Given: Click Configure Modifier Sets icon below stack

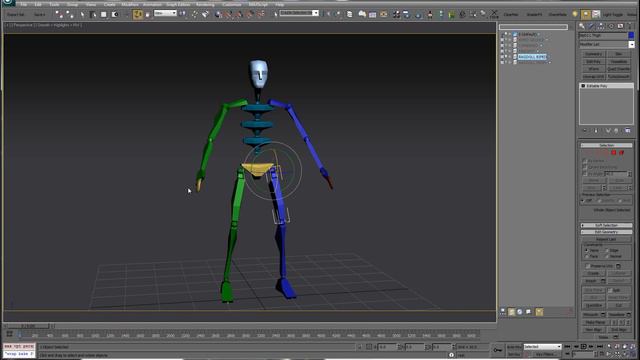Looking at the screenshot, I should click(628, 131).
